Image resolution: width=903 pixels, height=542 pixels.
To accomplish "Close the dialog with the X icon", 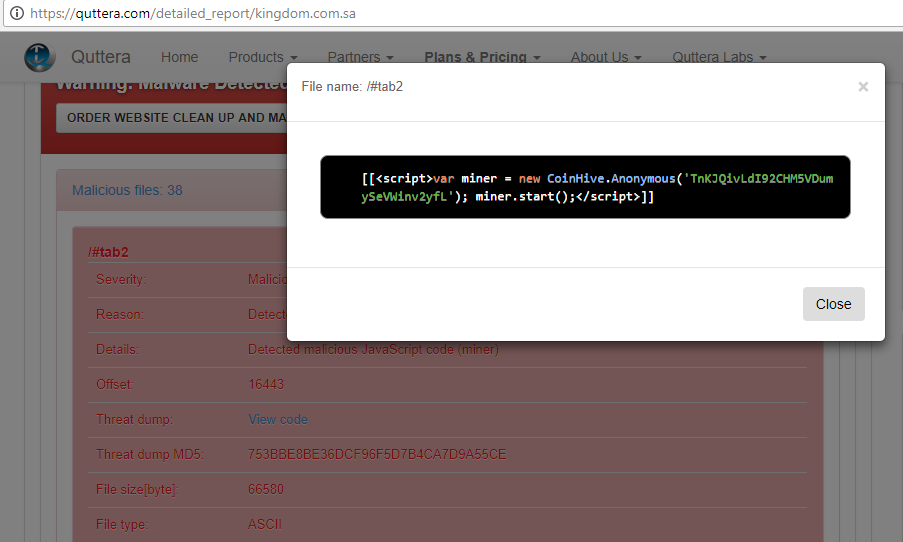I will 863,87.
